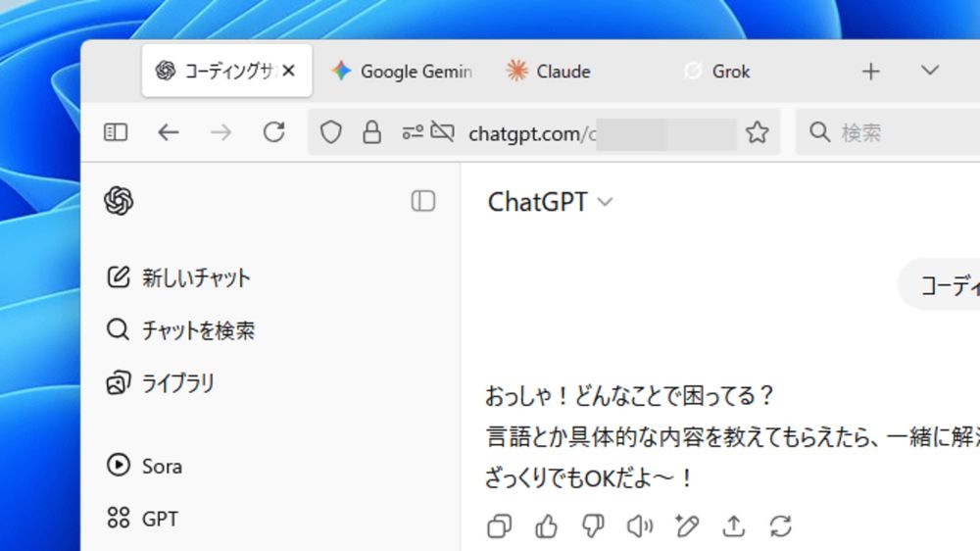Click the ChatGPT logo in sidebar
The height and width of the screenshot is (551, 980).
coord(119,201)
